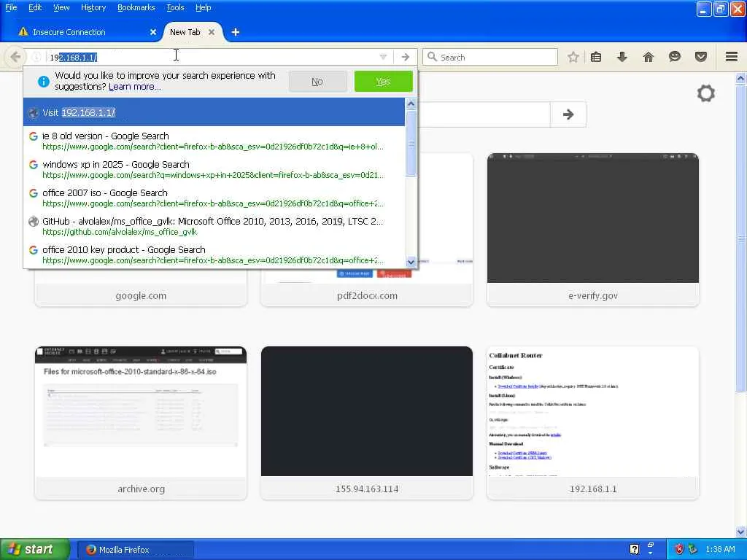Open a new tab with plus button
This screenshot has width=747, height=560.
click(236, 32)
